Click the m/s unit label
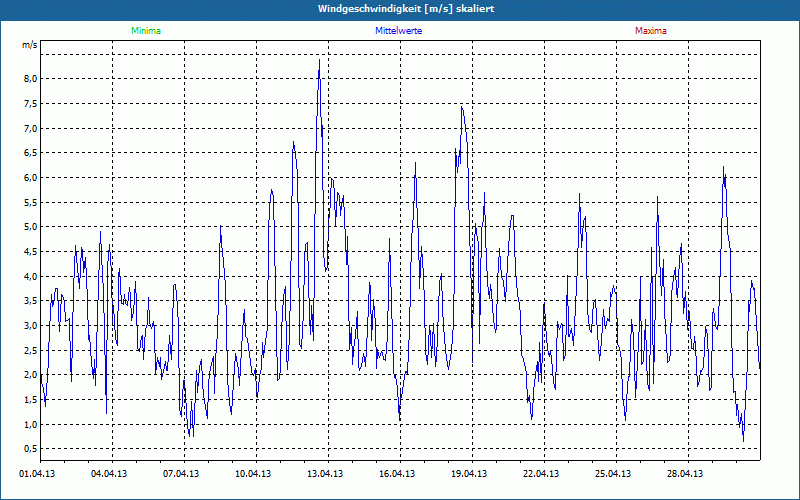The width and height of the screenshot is (800, 500). [x=29, y=46]
